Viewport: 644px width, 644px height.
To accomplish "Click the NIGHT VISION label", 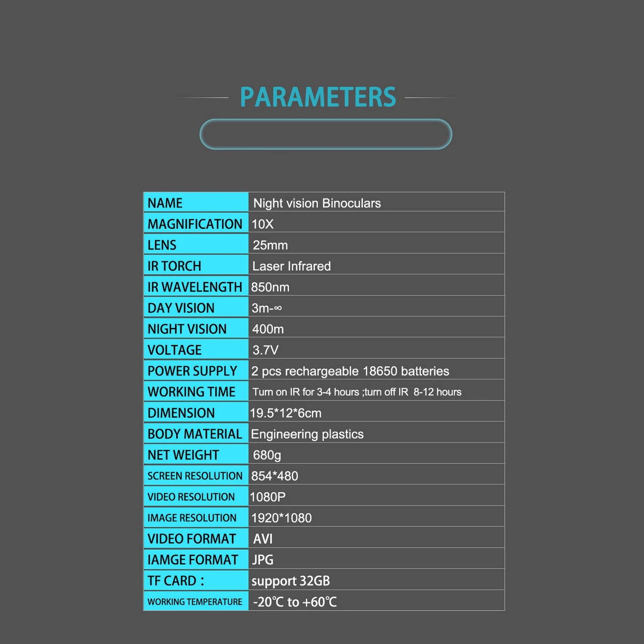I will click(x=187, y=329).
